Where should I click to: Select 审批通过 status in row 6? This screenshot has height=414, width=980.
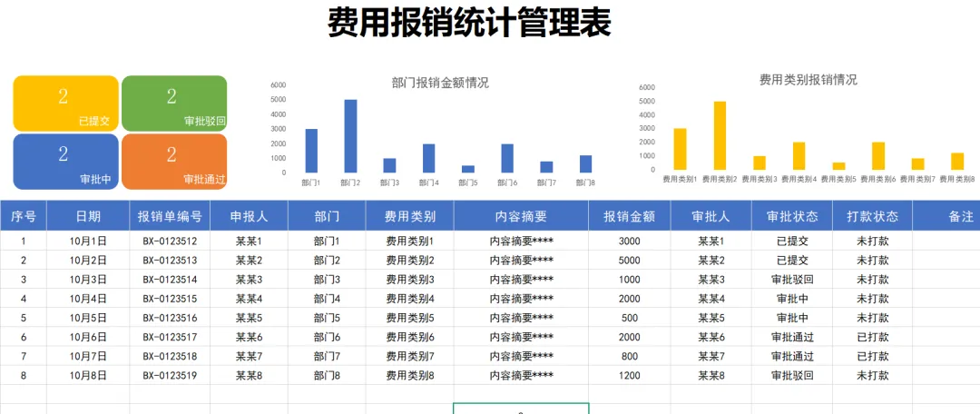click(x=792, y=337)
